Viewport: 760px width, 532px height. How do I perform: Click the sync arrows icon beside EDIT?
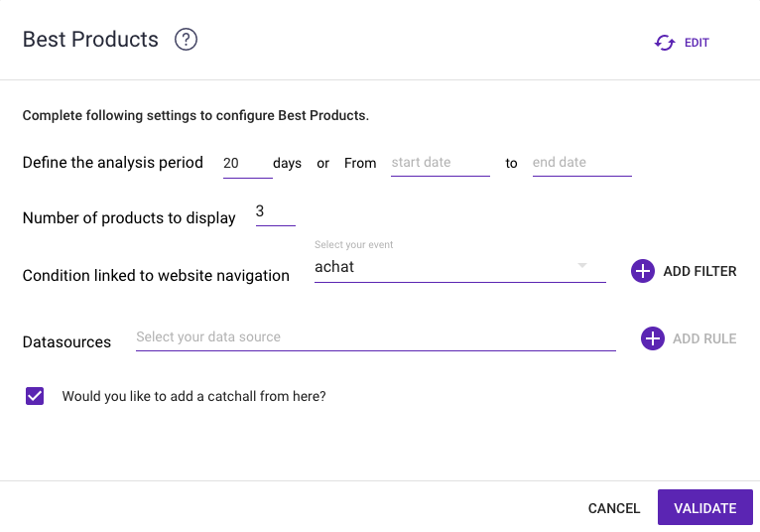(x=665, y=43)
